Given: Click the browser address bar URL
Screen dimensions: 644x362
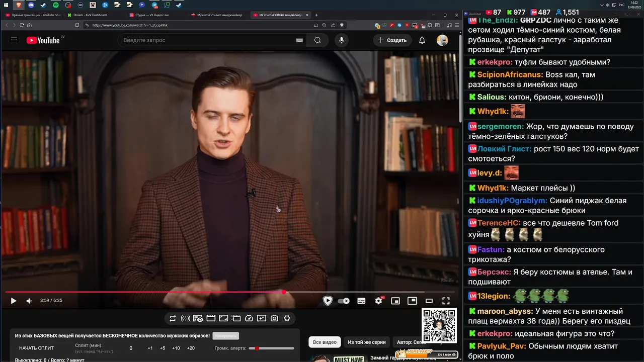Looking at the screenshot, I should pos(130,25).
